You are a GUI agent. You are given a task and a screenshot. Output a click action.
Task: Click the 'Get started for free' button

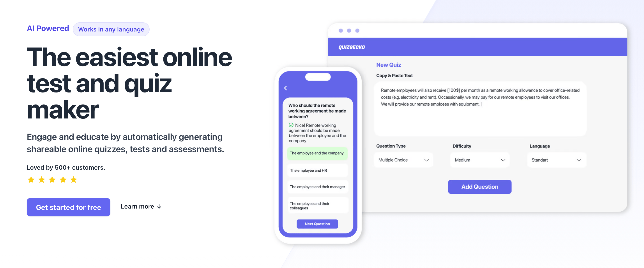pos(69,207)
